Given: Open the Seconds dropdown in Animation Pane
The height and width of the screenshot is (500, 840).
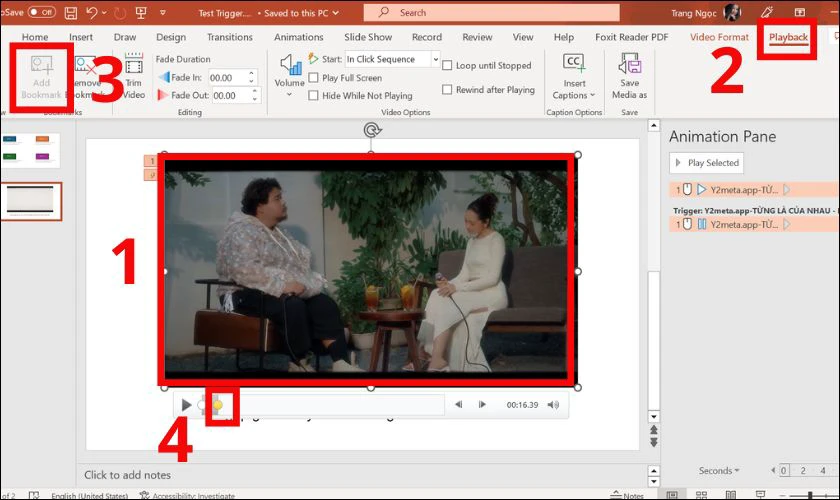Looking at the screenshot, I should 719,471.
